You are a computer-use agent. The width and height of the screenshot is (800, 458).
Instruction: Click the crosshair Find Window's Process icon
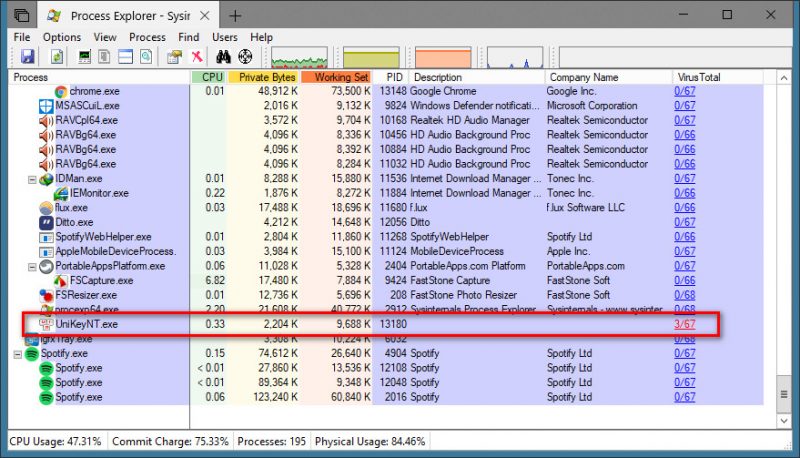coord(245,56)
